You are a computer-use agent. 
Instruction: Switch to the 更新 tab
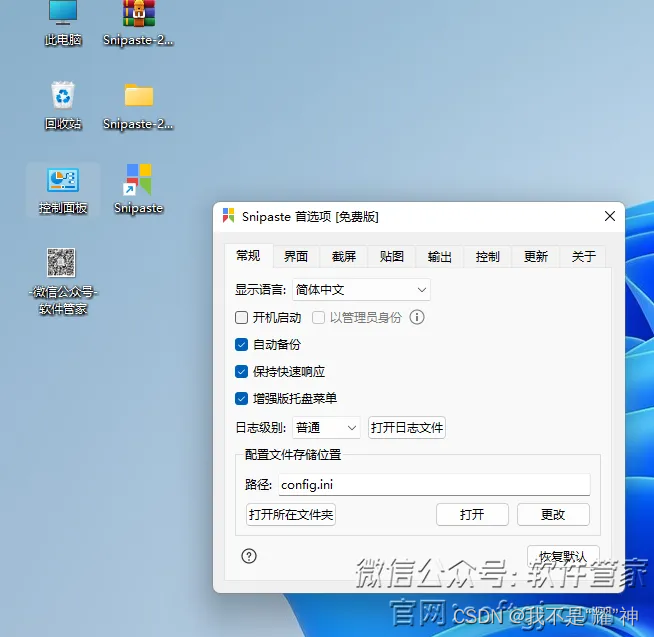(x=536, y=256)
